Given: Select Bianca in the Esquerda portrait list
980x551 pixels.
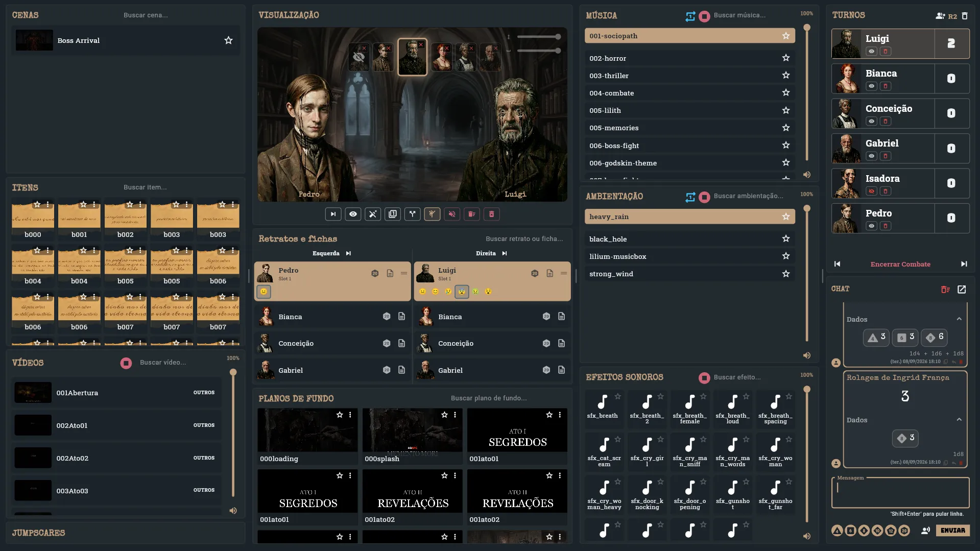Looking at the screenshot, I should 332,317.
